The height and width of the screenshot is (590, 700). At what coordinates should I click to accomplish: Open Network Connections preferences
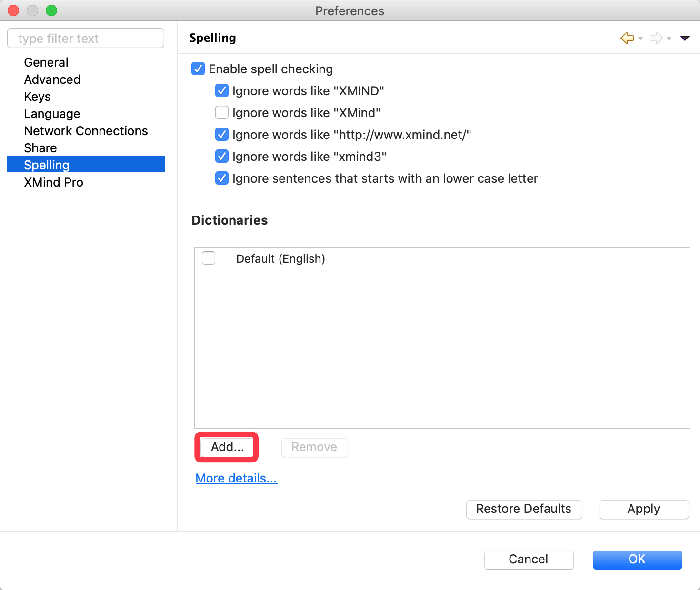[86, 131]
